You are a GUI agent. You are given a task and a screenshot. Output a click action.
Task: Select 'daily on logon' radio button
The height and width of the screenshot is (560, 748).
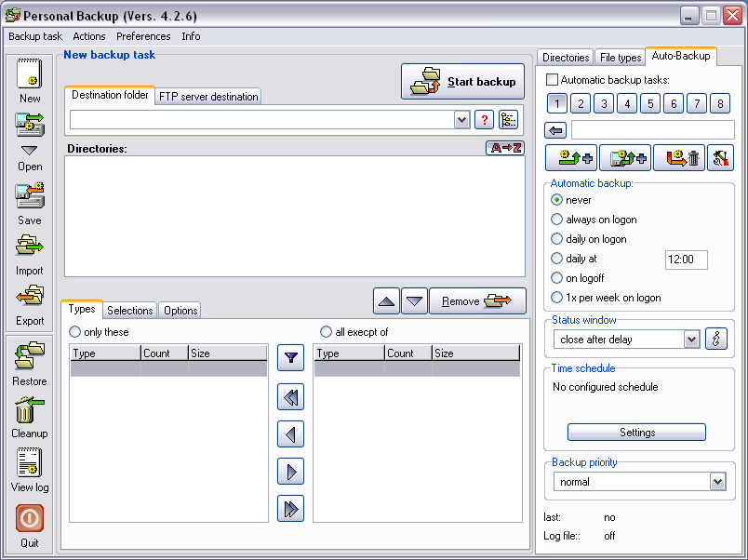point(556,238)
